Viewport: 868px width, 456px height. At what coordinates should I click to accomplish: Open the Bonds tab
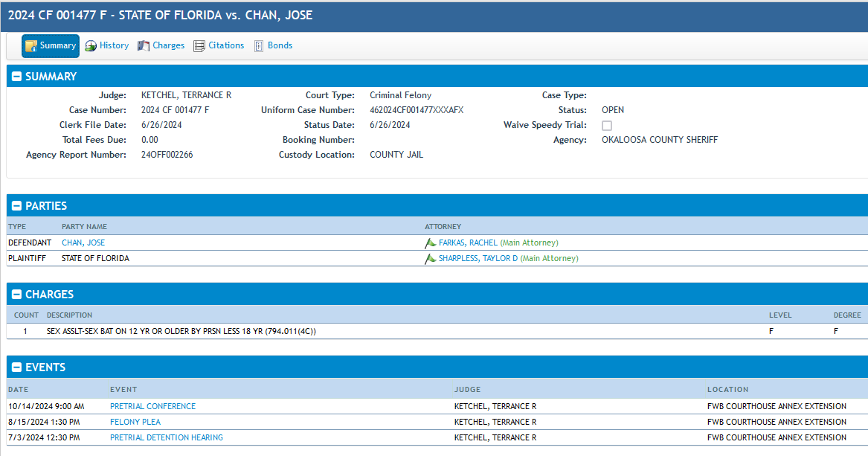[273, 46]
